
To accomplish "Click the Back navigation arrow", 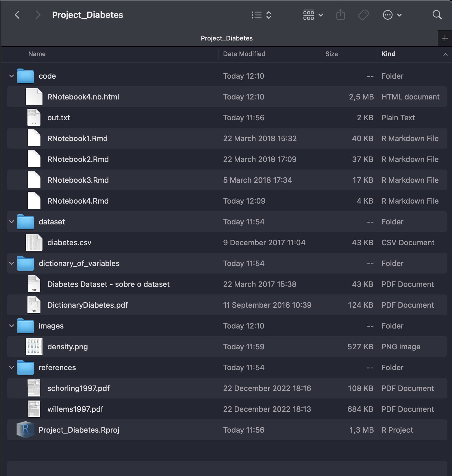I will (17, 15).
